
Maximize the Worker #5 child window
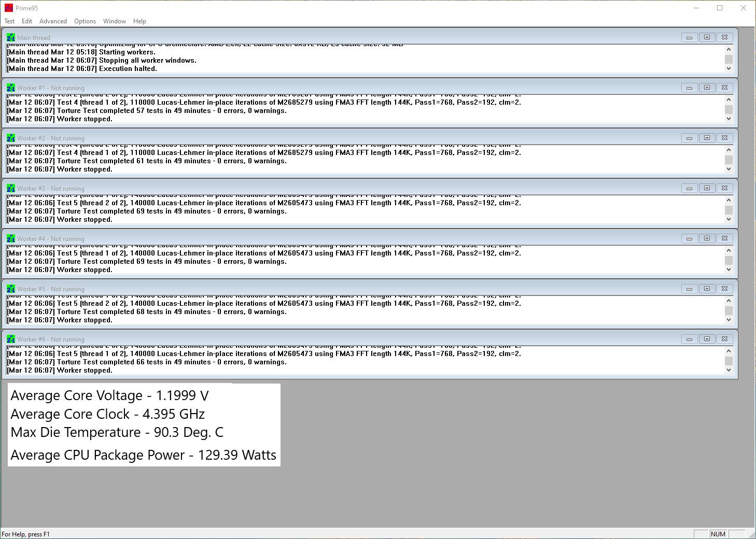coord(707,289)
